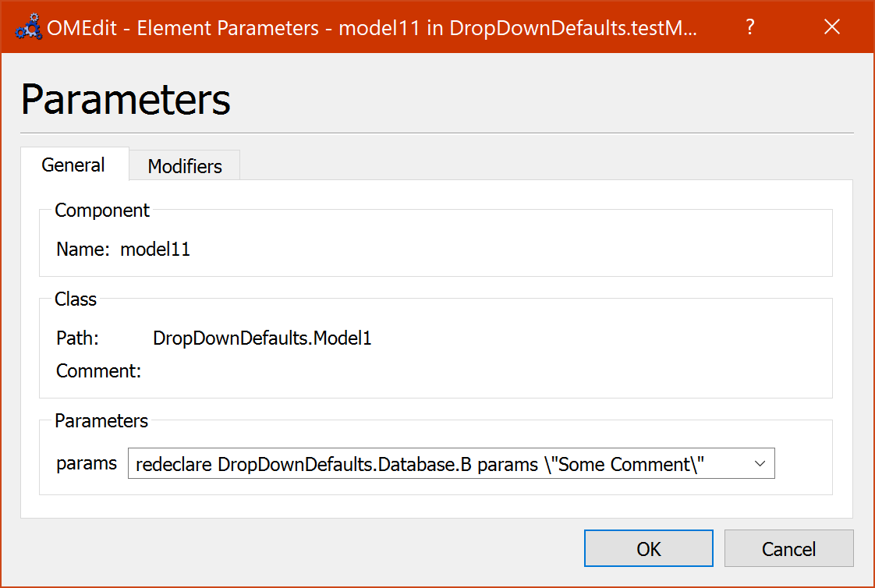Click the help icon beside the close button
Viewport: 875px width, 588px height.
click(749, 27)
